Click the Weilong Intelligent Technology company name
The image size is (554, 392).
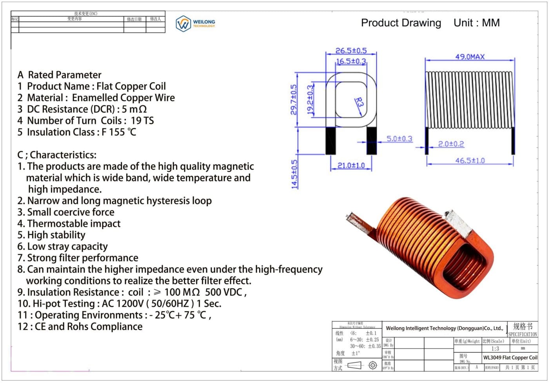445,328
